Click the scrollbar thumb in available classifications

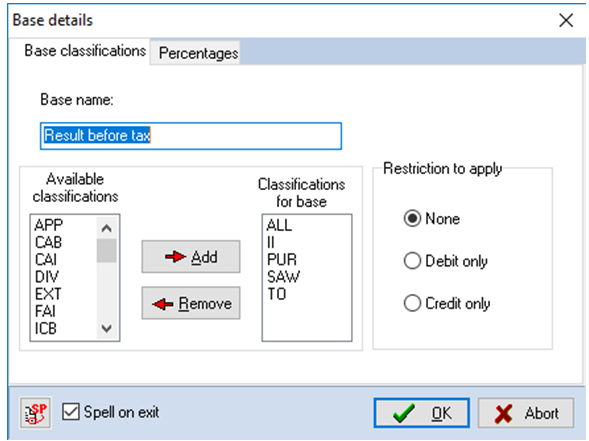(107, 251)
